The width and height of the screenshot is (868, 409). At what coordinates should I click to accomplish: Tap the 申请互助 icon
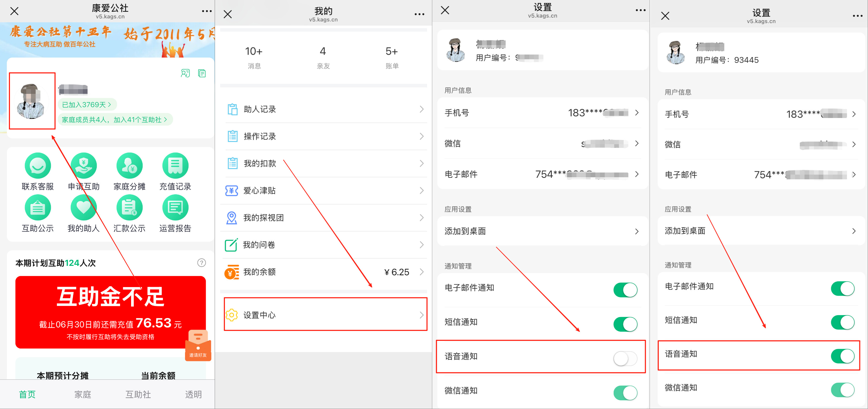pyautogui.click(x=84, y=165)
